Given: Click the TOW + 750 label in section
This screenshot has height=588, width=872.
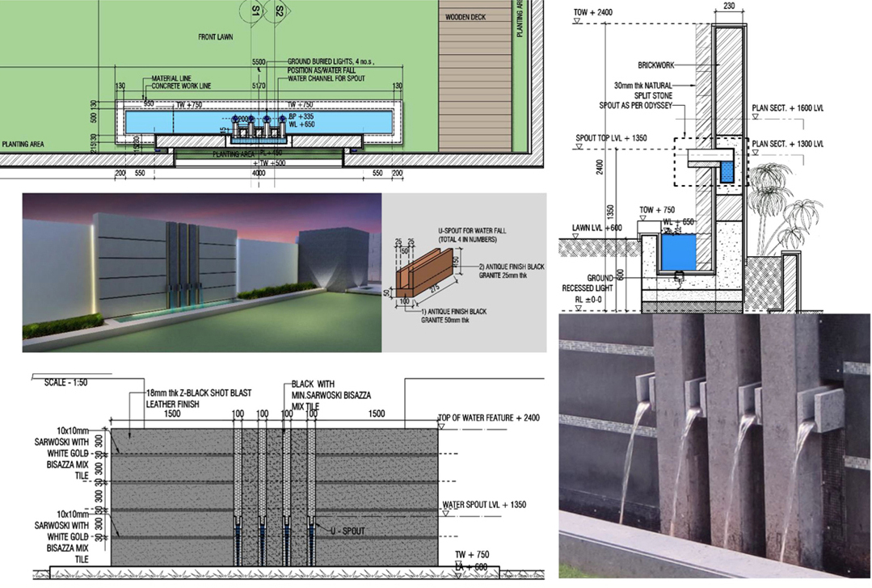Looking at the screenshot, I should tap(657, 210).
